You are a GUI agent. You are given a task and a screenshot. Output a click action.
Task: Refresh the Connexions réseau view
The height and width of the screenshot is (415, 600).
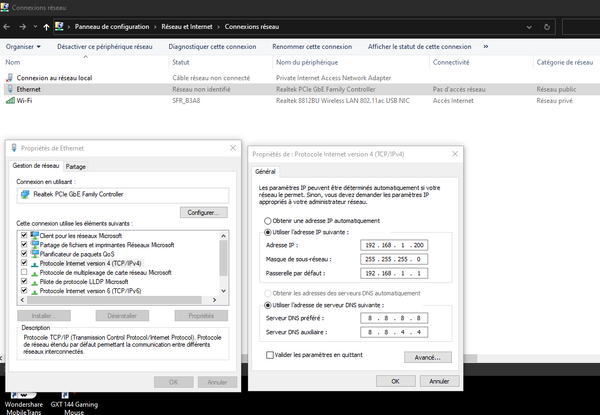[x=547, y=27]
